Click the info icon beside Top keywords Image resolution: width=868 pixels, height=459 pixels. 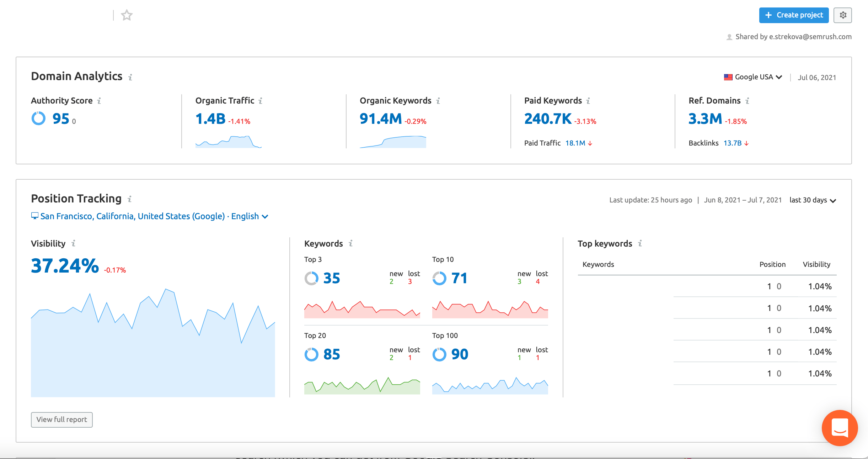[x=640, y=243]
